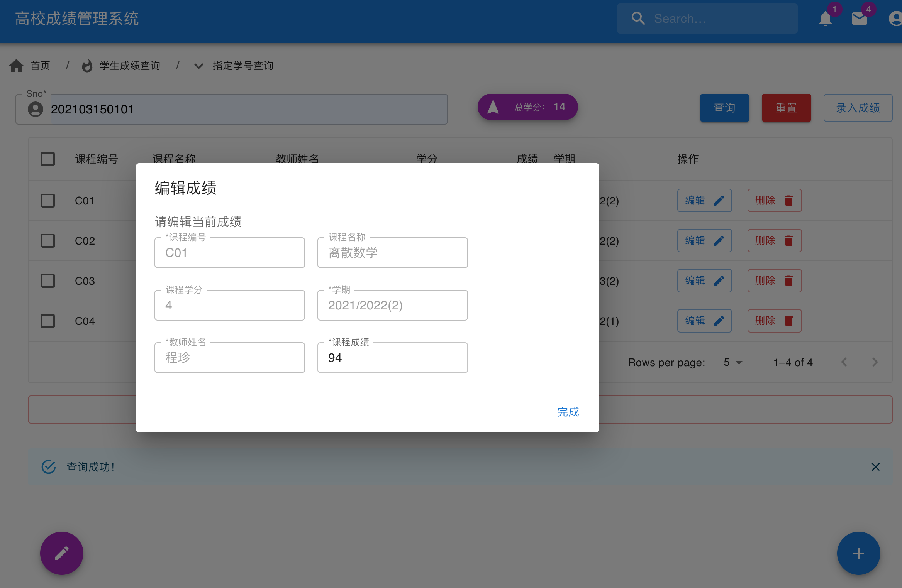Click the flame icon beside 学生成绩查询
This screenshot has width=902, height=588.
pyautogui.click(x=87, y=66)
